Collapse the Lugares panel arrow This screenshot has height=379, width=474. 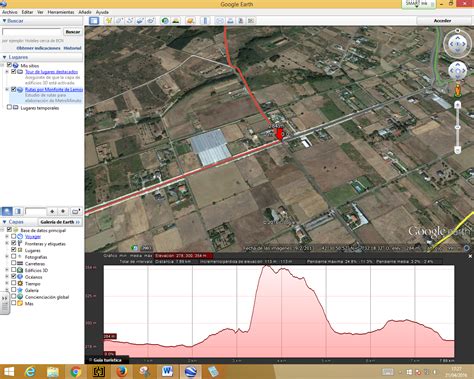[x=4, y=57]
